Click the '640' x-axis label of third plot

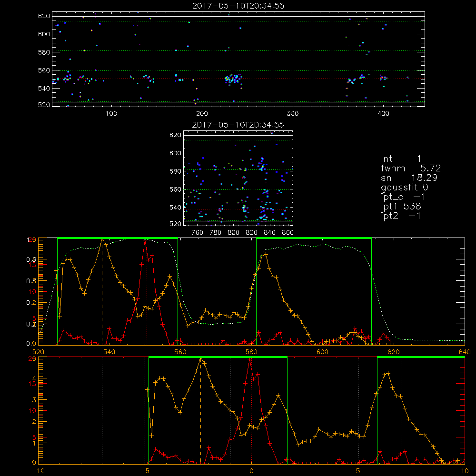(x=465, y=352)
